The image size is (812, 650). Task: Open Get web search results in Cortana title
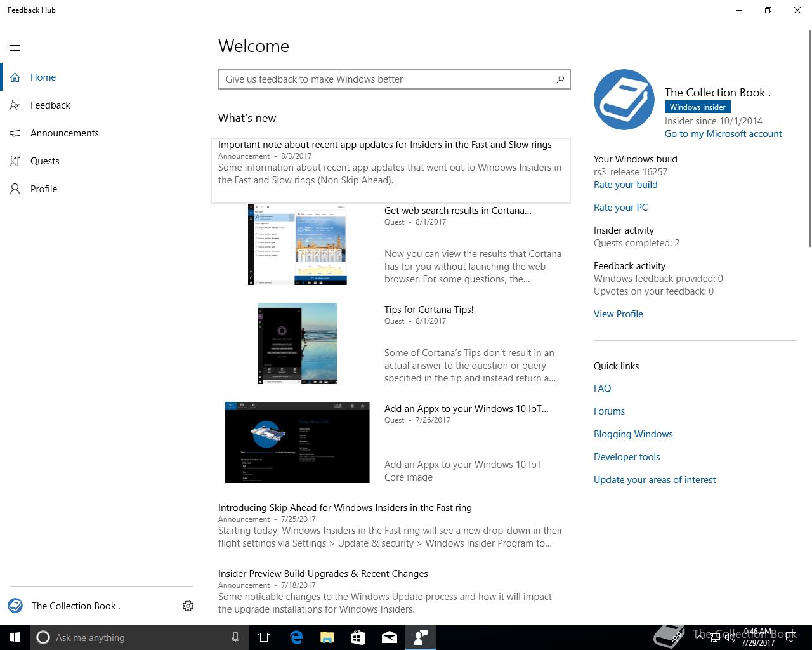[x=458, y=211]
